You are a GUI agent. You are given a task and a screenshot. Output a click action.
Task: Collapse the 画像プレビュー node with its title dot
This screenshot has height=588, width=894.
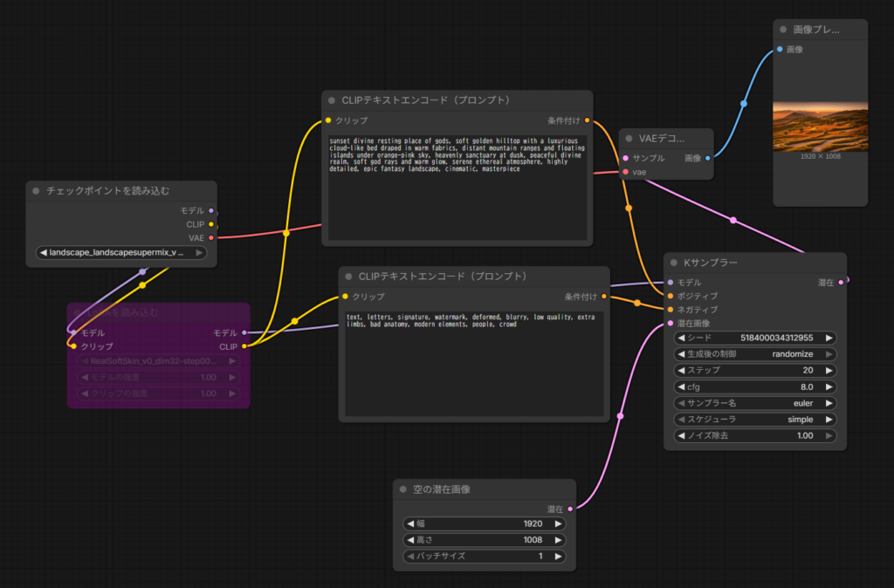click(x=783, y=30)
